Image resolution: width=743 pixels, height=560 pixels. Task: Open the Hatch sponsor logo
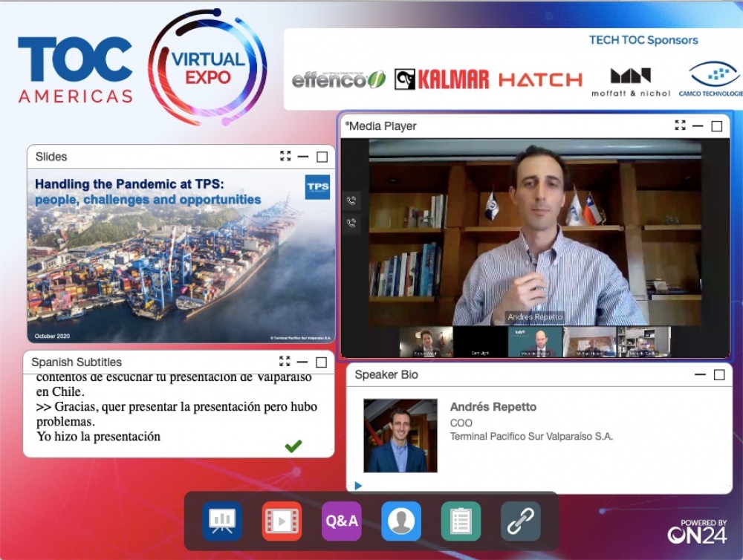(541, 79)
